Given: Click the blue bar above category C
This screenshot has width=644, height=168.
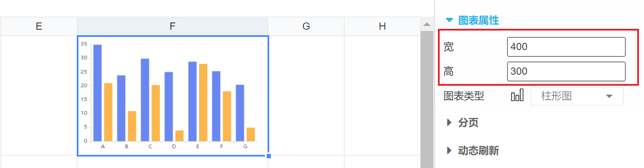Looking at the screenshot, I should point(145,100).
